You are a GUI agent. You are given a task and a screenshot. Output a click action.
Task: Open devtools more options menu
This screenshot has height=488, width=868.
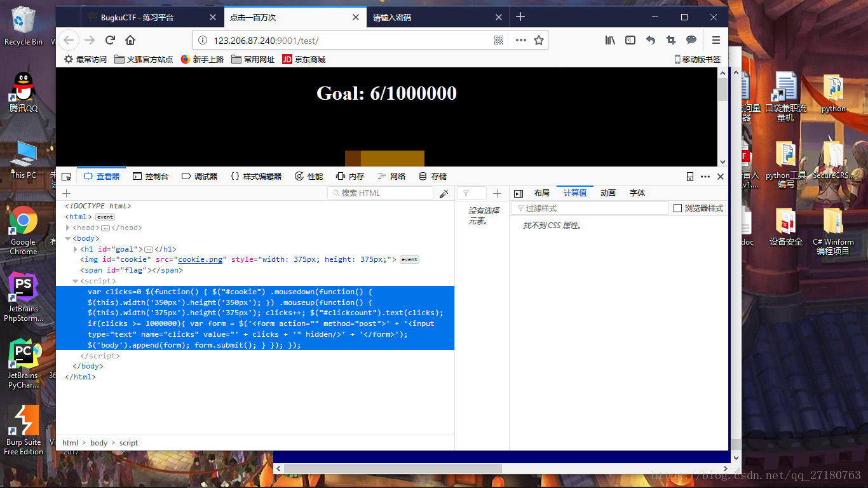(x=705, y=177)
